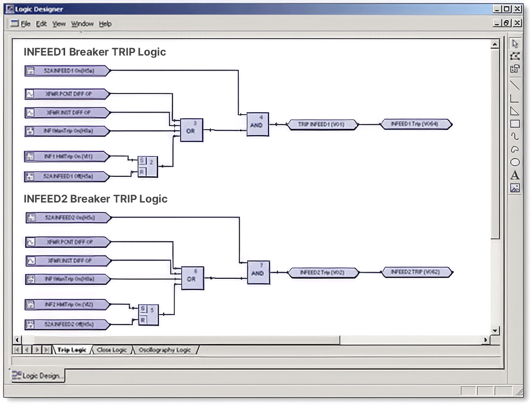Select the arrow pointer tool
The height and width of the screenshot is (405, 532).
coord(515,44)
